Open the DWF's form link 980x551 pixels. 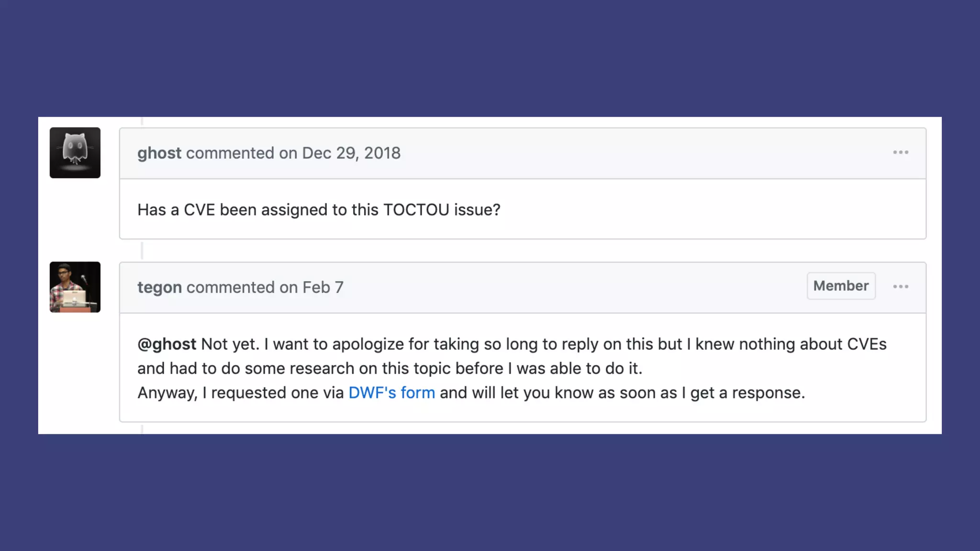391,393
